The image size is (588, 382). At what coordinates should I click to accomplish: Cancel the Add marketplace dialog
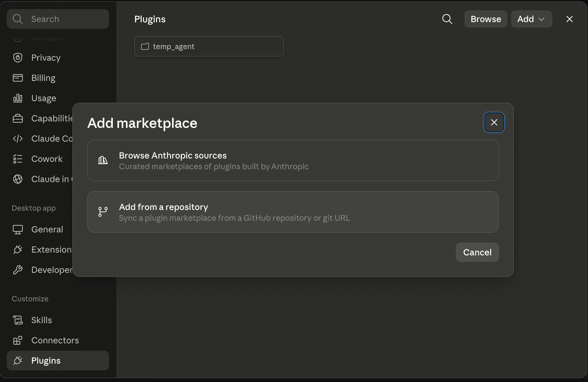[477, 252]
